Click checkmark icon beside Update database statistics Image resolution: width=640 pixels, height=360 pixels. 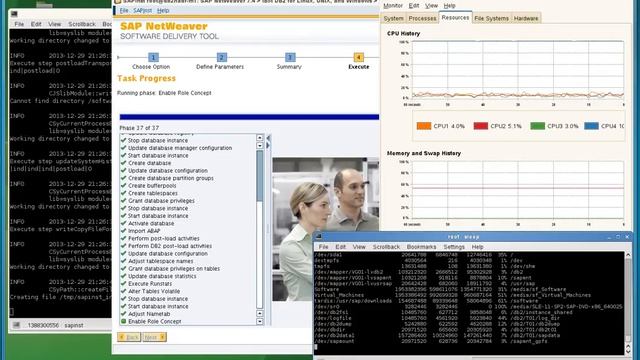[x=124, y=276]
